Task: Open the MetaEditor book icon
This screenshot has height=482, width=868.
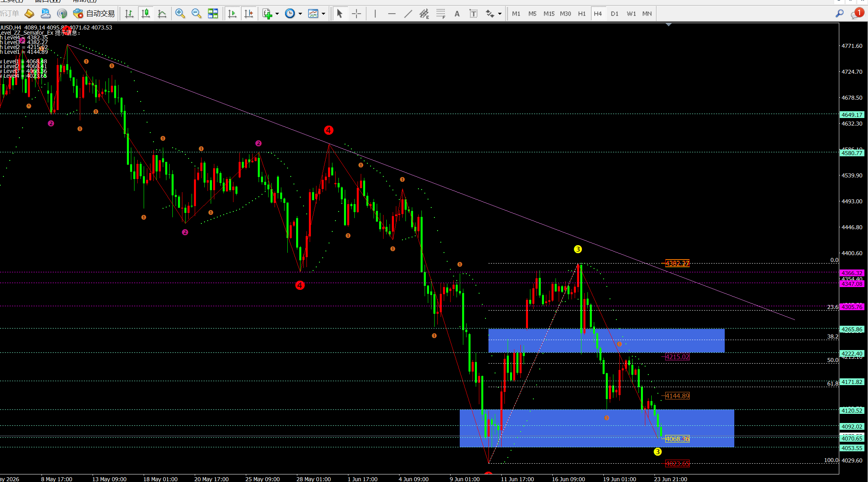Action: tap(29, 14)
